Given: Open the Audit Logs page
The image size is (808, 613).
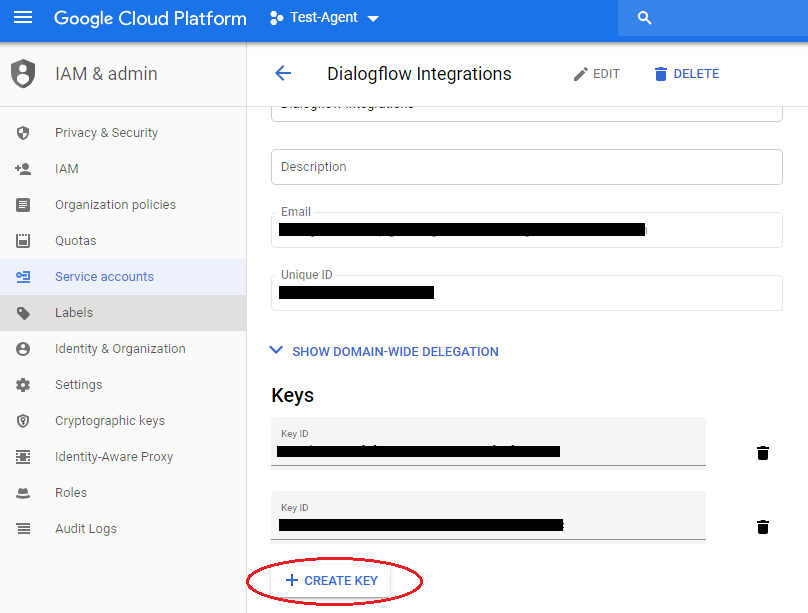Looking at the screenshot, I should point(86,529).
